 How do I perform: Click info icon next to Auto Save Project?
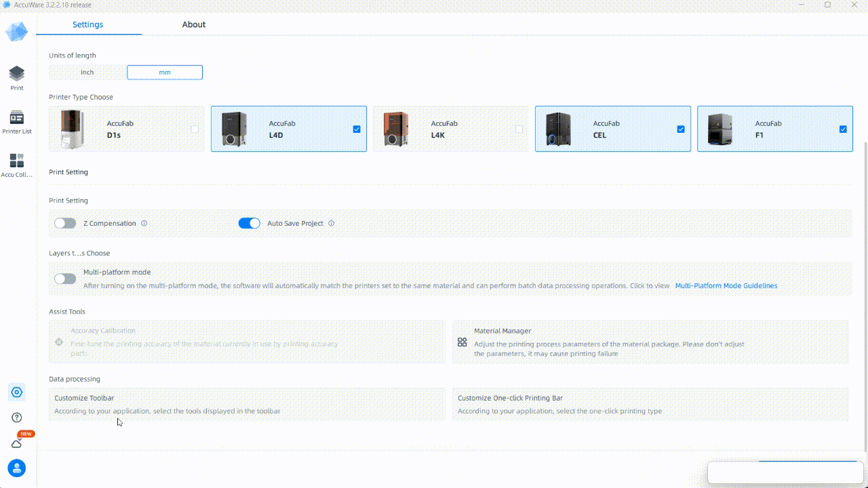(331, 223)
